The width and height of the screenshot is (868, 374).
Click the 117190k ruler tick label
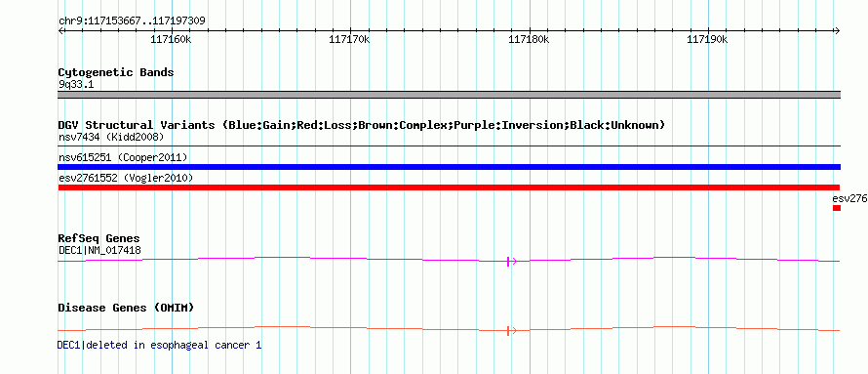click(x=707, y=40)
